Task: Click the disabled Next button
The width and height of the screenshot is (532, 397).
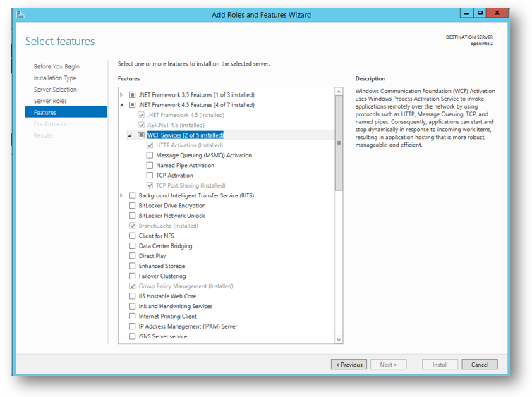Action: [389, 365]
